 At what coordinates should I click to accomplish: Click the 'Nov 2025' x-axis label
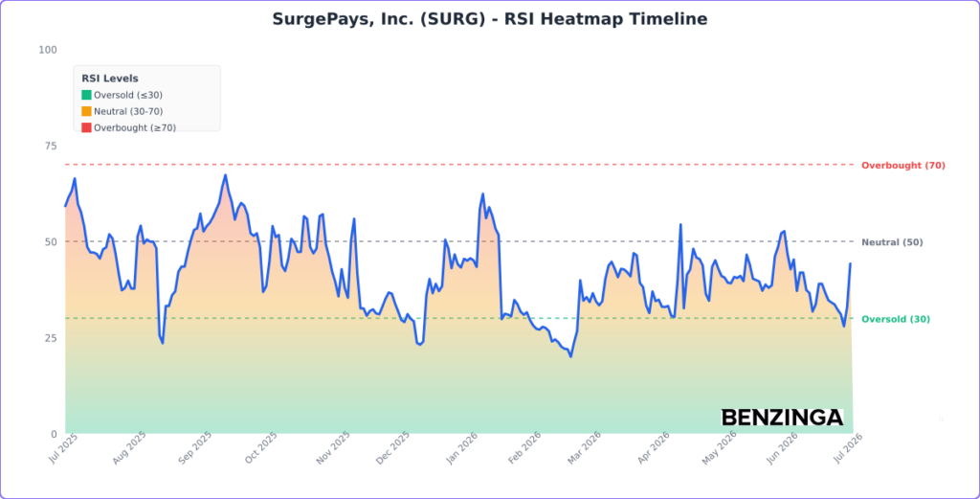click(334, 447)
